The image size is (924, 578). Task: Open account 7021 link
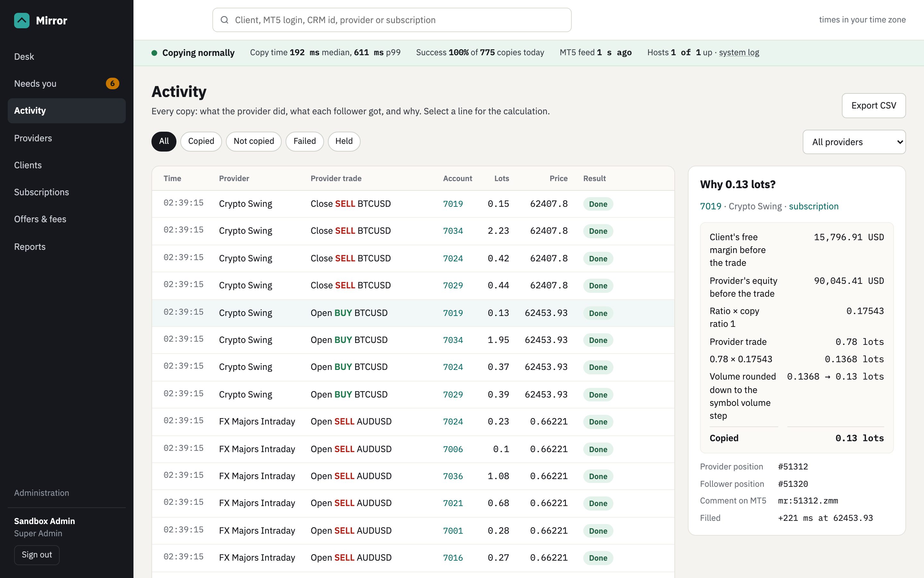point(453,503)
